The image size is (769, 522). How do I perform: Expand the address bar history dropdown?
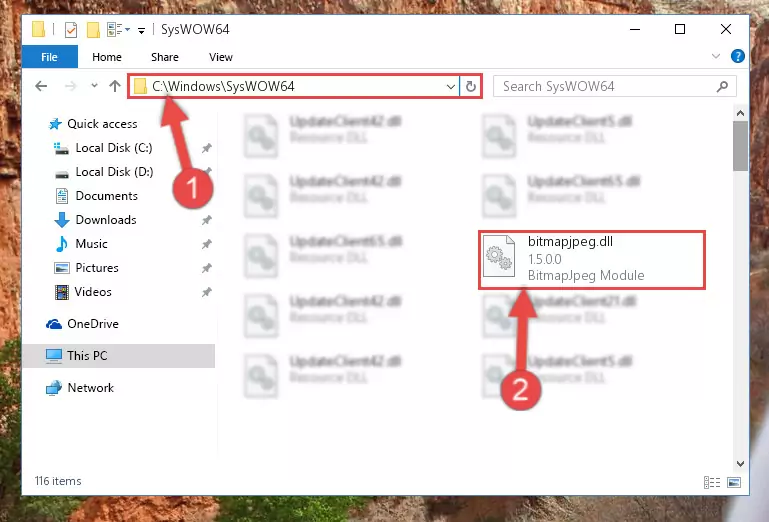point(451,87)
